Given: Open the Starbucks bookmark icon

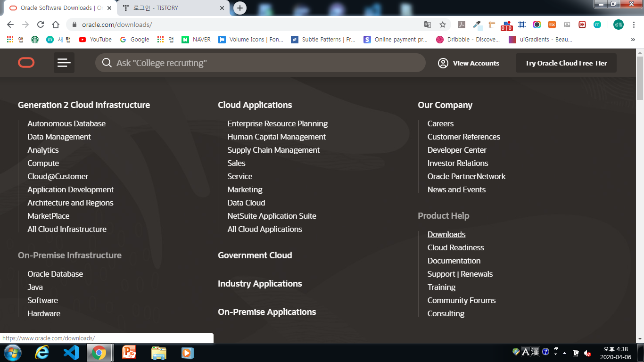Looking at the screenshot, I should pyautogui.click(x=35, y=40).
